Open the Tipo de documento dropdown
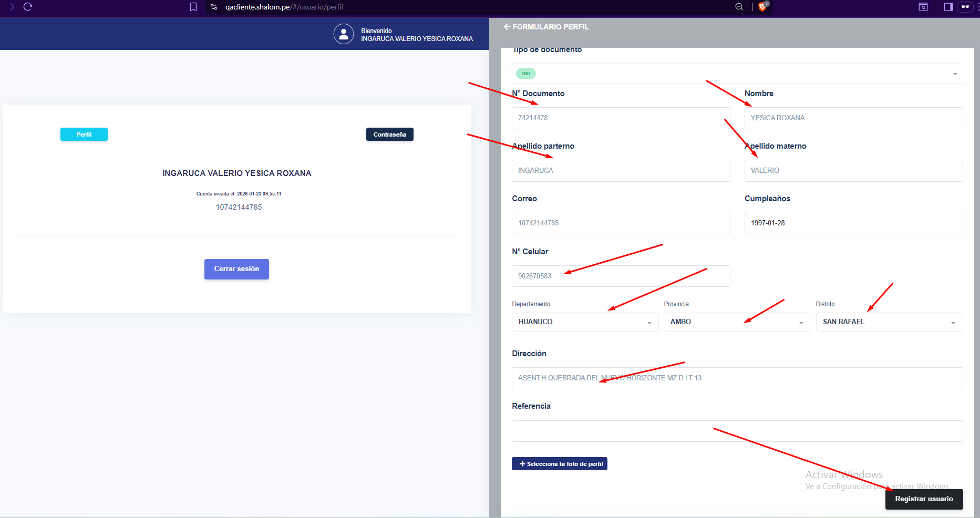Image resolution: width=980 pixels, height=518 pixels. tap(737, 74)
